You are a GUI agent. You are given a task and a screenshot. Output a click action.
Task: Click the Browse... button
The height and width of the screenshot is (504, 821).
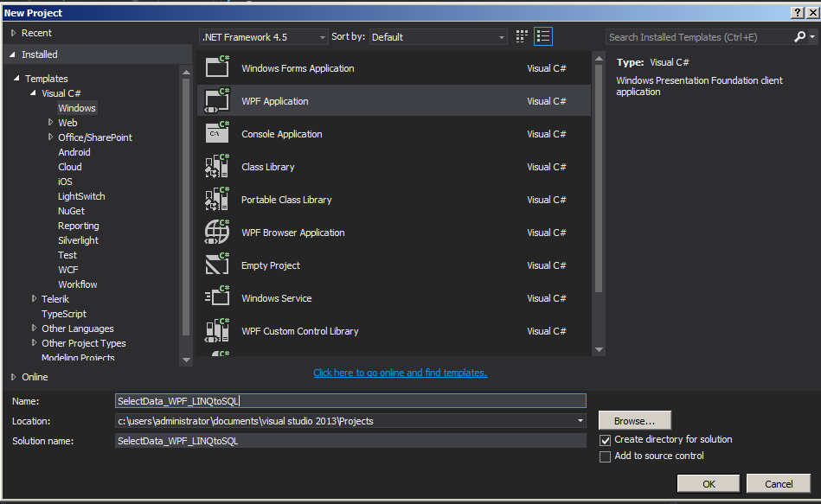click(634, 421)
